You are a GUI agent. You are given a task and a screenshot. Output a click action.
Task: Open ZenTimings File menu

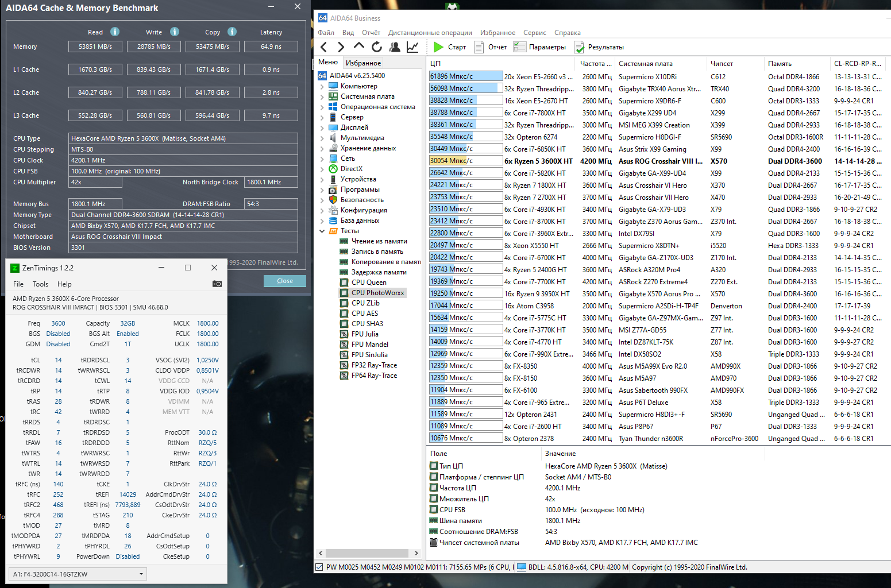coord(18,284)
